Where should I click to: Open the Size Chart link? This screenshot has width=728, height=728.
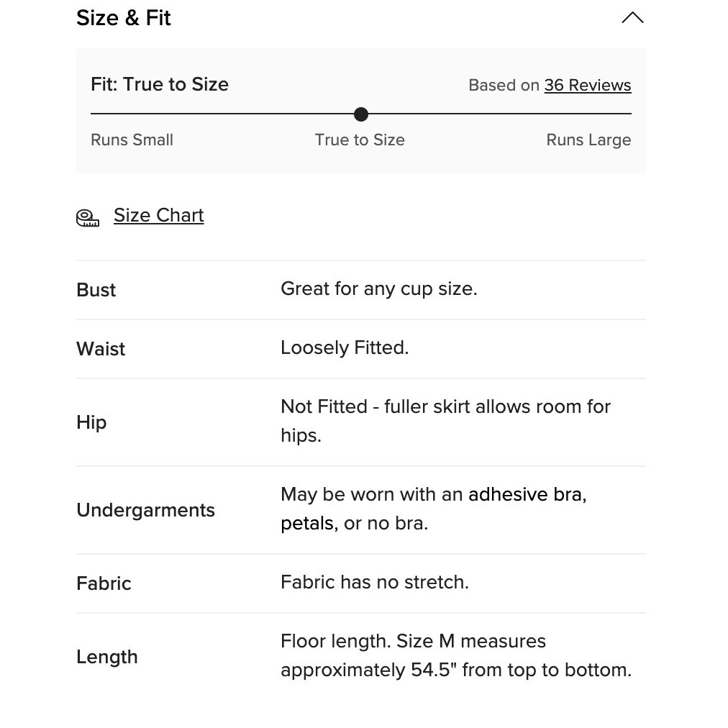point(159,215)
